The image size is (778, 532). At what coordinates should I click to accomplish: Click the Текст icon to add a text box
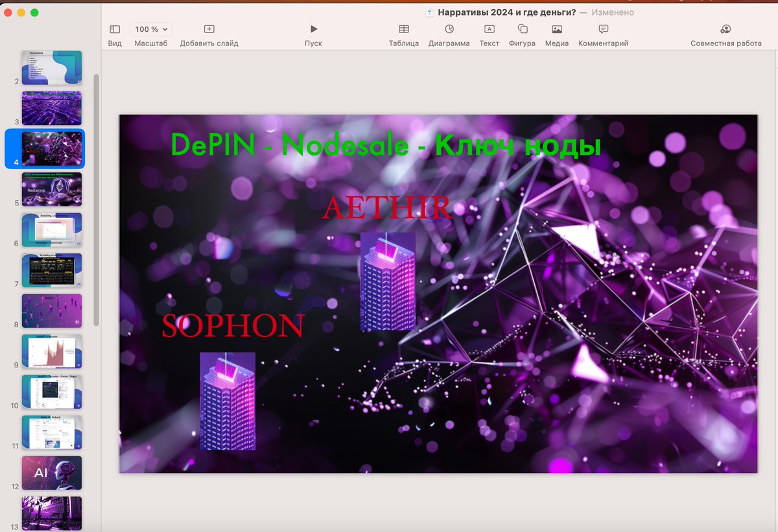pos(489,29)
